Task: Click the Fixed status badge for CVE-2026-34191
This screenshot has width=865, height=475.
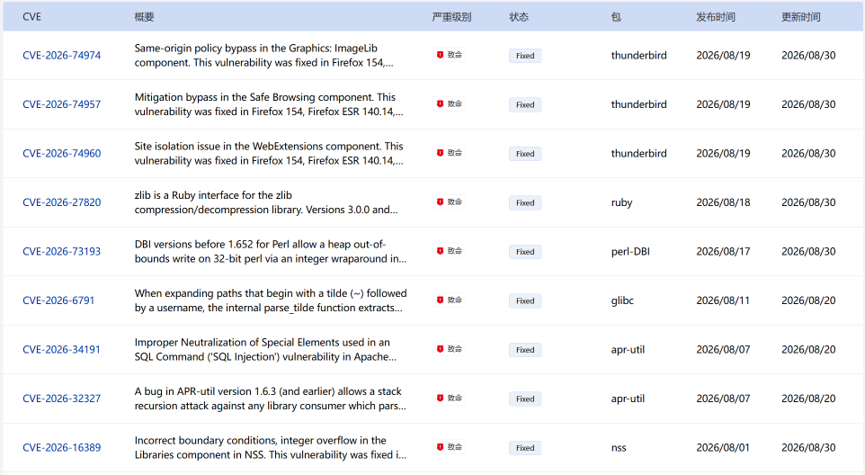Action: pyautogui.click(x=525, y=350)
